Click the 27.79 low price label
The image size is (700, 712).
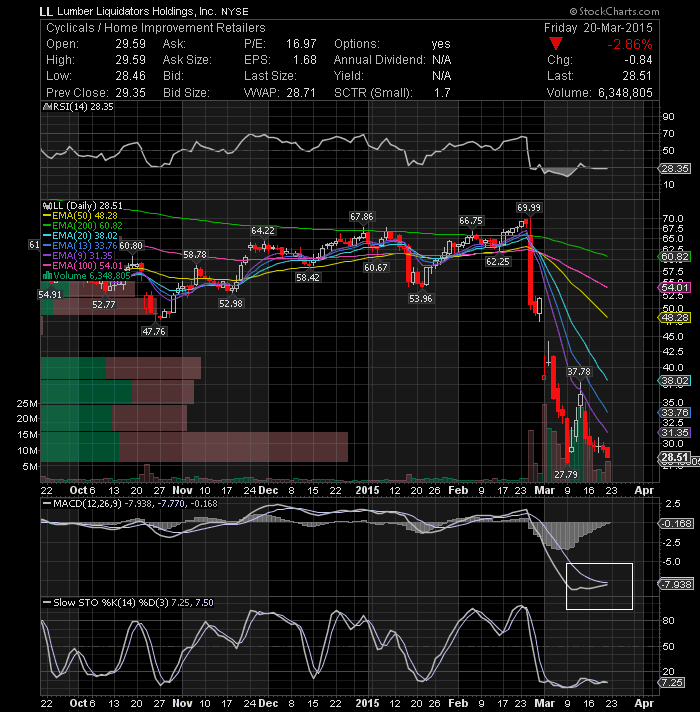(x=566, y=475)
